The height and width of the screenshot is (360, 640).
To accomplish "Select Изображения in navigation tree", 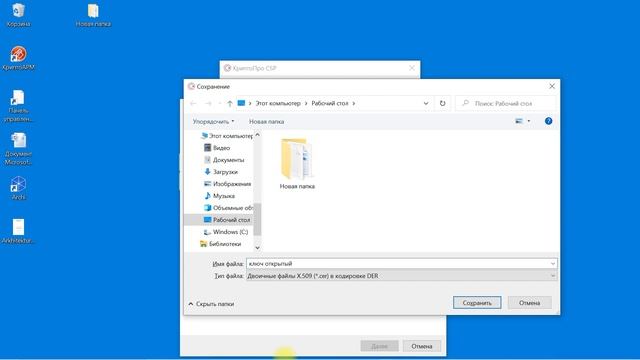I will point(227,184).
